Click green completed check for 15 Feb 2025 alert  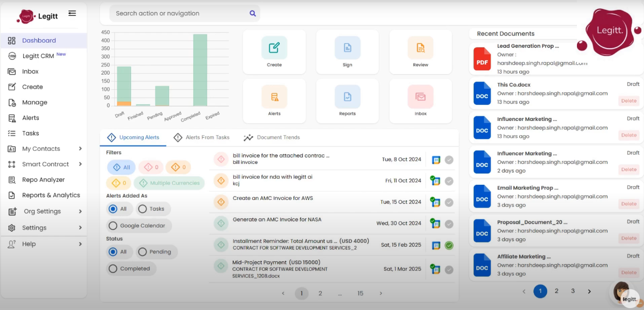tap(449, 245)
